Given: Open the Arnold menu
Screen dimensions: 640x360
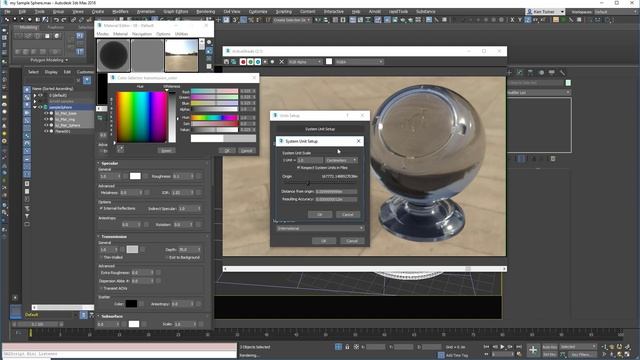Looking at the screenshot, I should tap(374, 12).
